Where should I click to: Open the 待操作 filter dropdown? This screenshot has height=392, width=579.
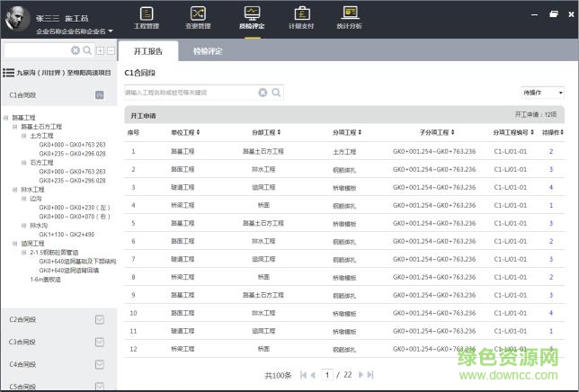(543, 92)
